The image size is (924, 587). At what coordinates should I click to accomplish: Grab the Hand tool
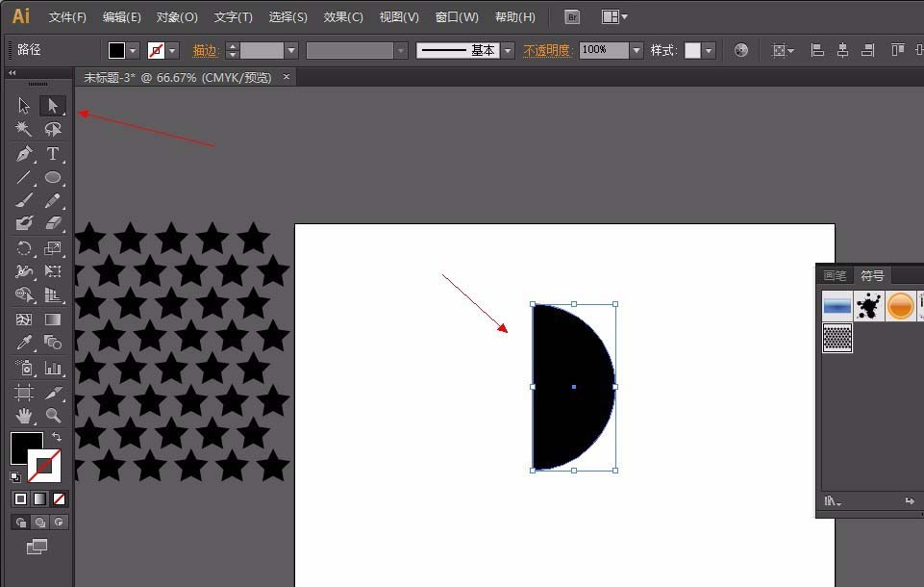[23, 415]
